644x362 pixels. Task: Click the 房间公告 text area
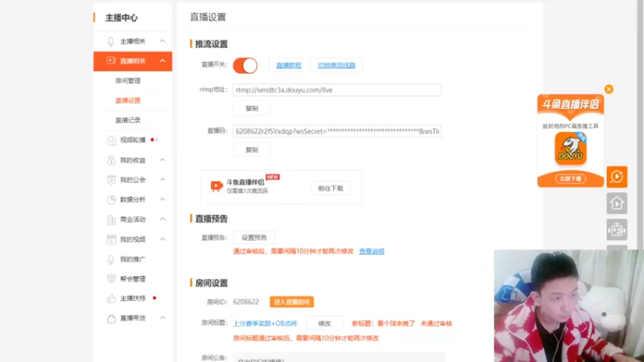click(x=339, y=357)
